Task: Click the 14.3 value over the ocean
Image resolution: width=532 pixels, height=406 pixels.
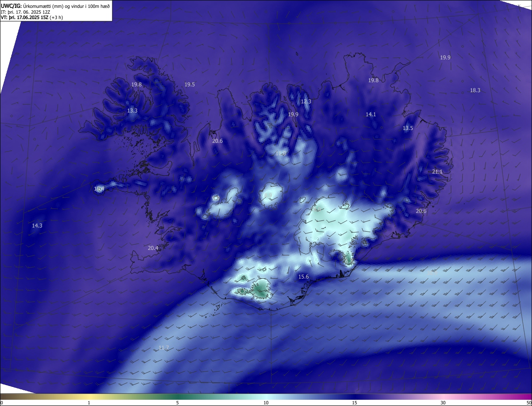Action: click(37, 226)
